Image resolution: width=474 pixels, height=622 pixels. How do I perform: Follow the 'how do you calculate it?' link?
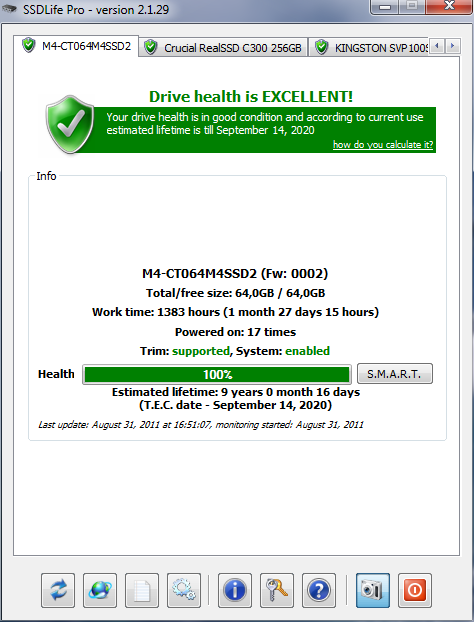point(383,145)
